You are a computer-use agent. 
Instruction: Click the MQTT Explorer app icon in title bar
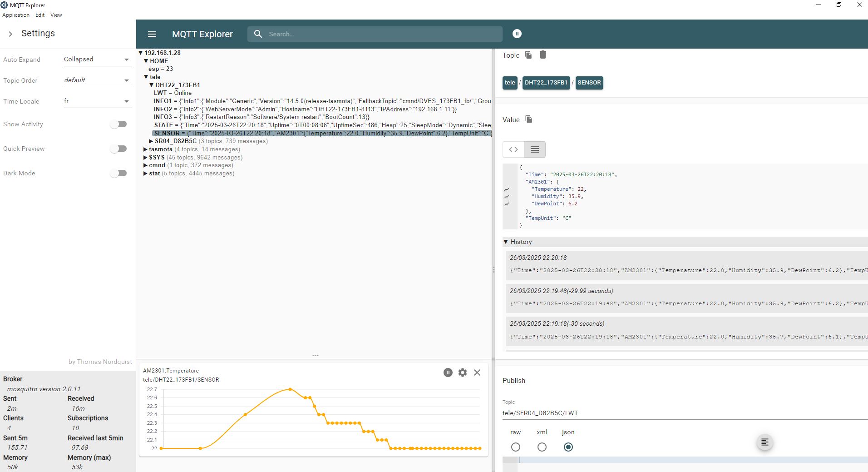[x=4, y=5]
